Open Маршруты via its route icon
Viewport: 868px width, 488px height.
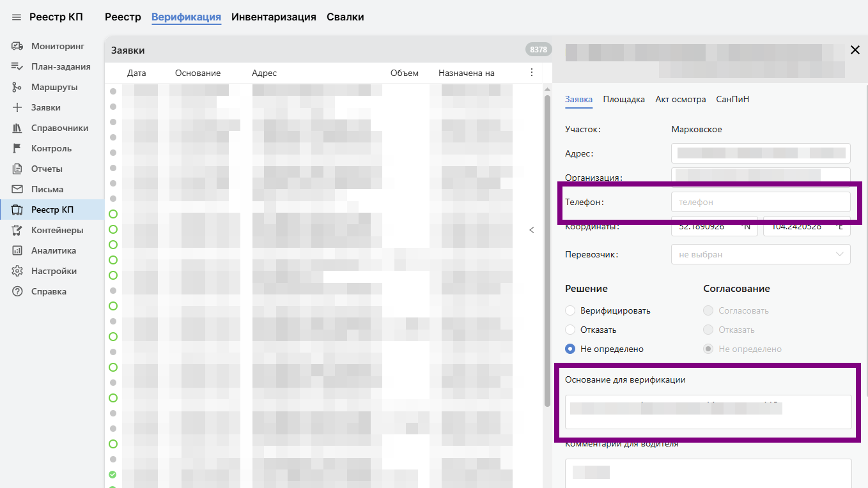tap(17, 87)
